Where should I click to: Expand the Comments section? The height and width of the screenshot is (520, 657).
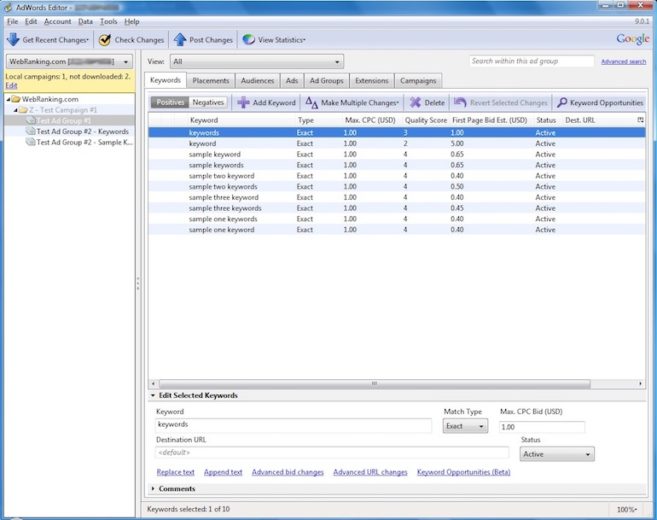(x=153, y=489)
